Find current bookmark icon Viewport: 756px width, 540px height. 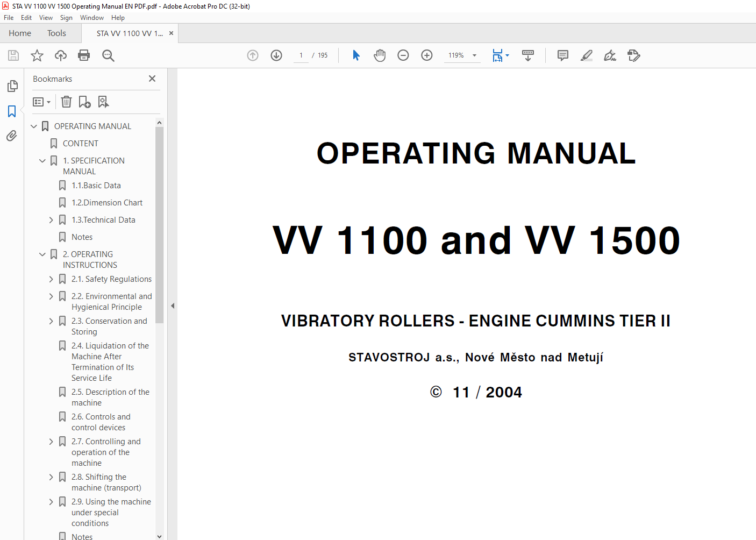tap(103, 102)
